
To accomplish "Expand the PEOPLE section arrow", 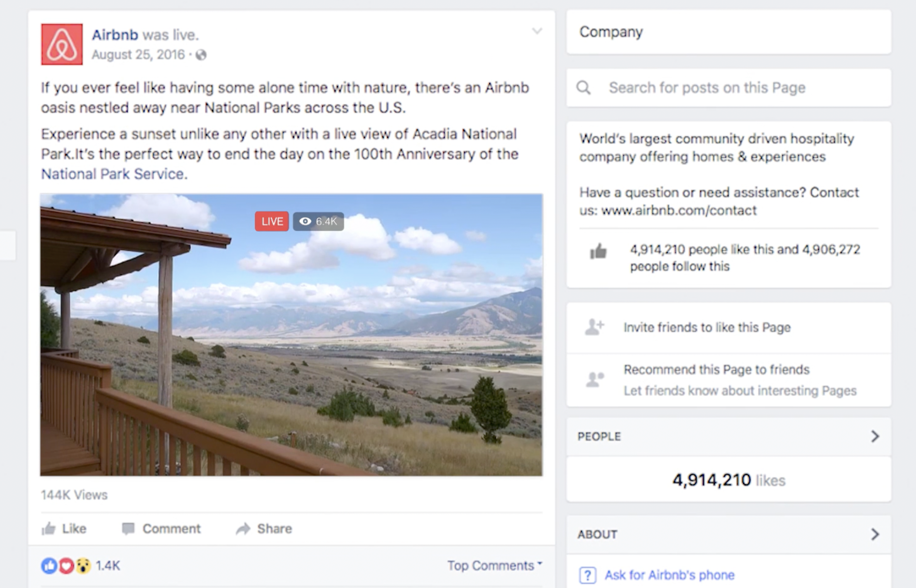I will (874, 436).
